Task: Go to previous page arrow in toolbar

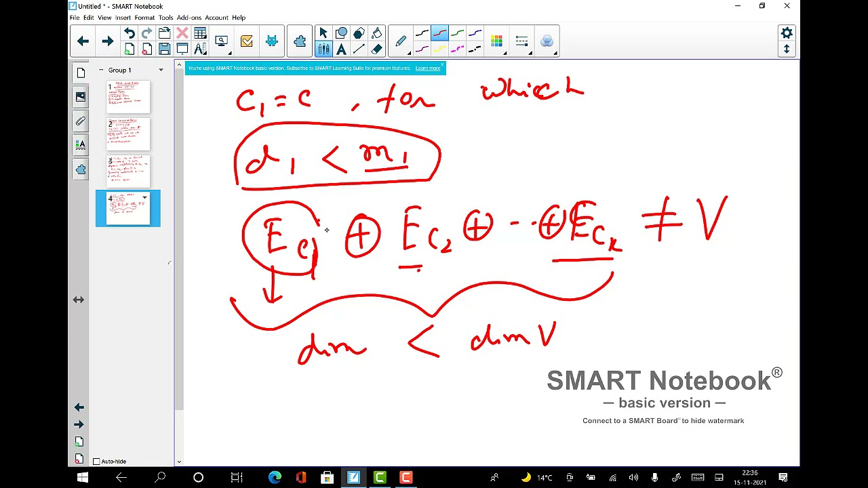Action: 83,41
